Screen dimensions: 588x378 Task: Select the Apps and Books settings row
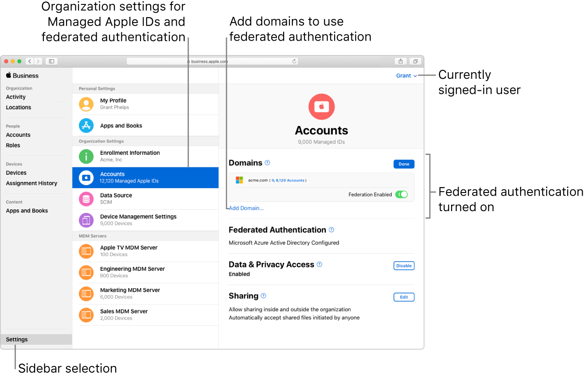point(145,126)
